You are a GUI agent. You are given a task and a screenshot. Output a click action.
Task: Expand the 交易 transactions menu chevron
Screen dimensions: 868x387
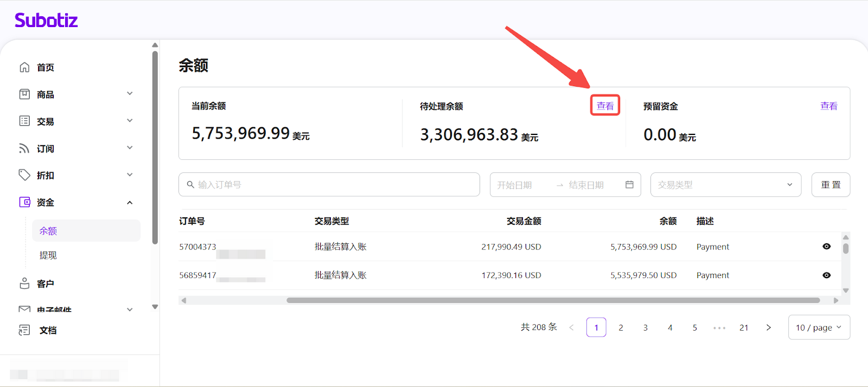[x=130, y=121]
